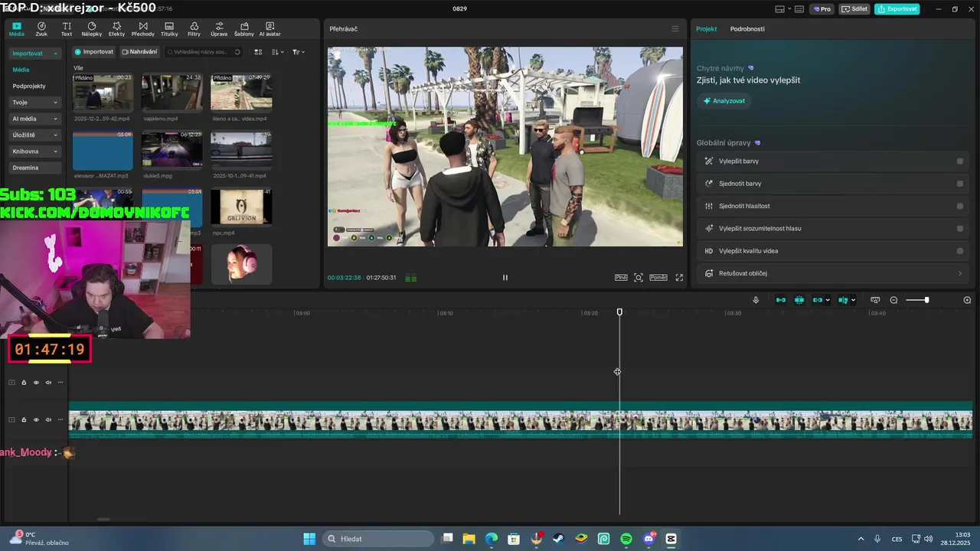Open more options on the video clip track
The image size is (980, 551).
coord(60,419)
